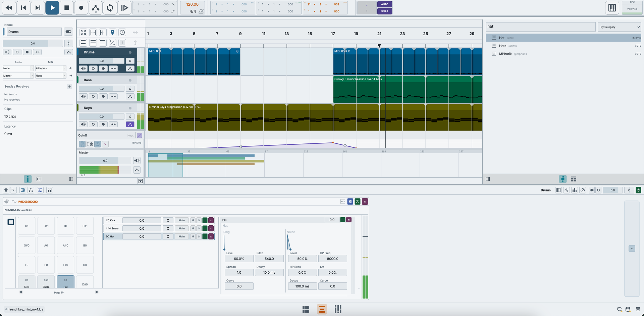Click the Bass track pan C field
Image resolution: width=644 pixels, height=316 pixels.
tap(130, 89)
